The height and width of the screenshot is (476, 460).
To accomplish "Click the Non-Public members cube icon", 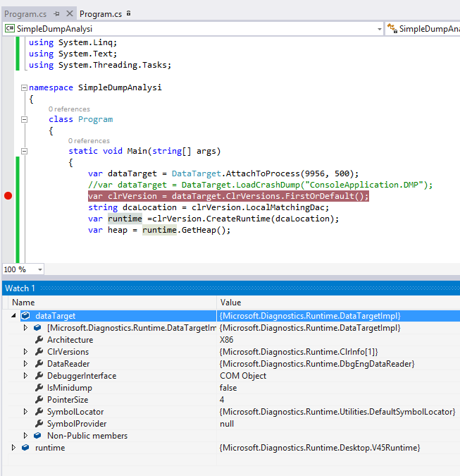I will coord(37,435).
